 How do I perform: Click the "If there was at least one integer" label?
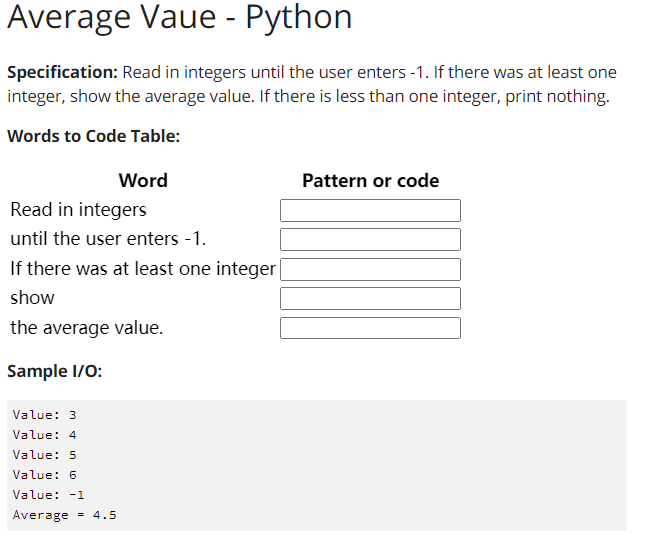(x=143, y=269)
